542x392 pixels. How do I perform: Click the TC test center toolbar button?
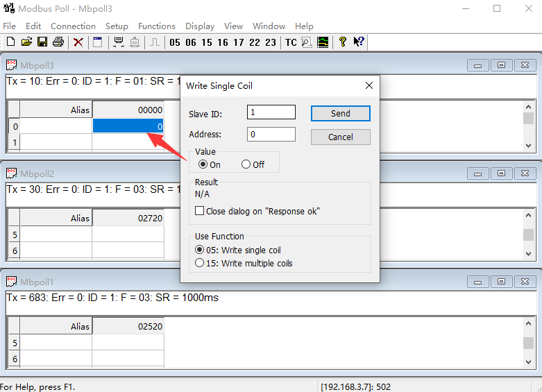(291, 42)
